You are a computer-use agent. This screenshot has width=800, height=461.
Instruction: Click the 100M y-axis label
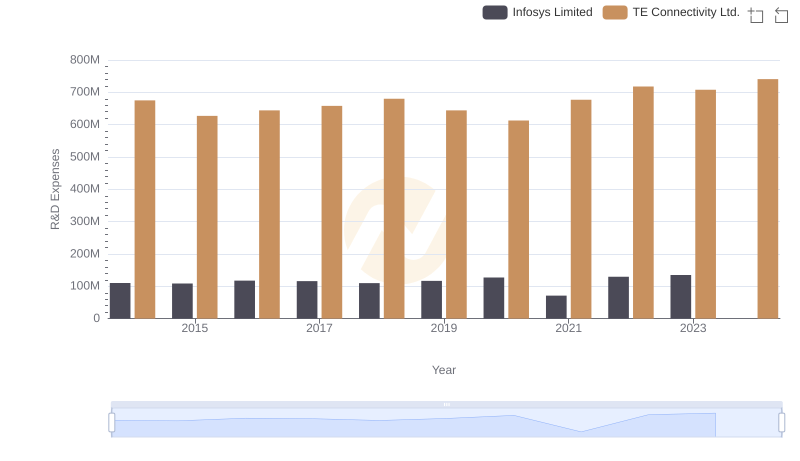click(x=85, y=286)
